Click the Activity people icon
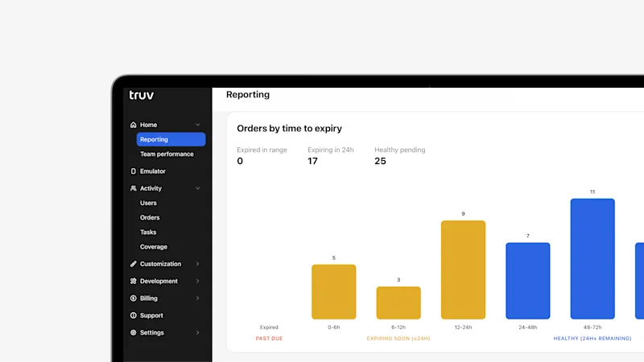The width and height of the screenshot is (644, 362). (x=133, y=188)
